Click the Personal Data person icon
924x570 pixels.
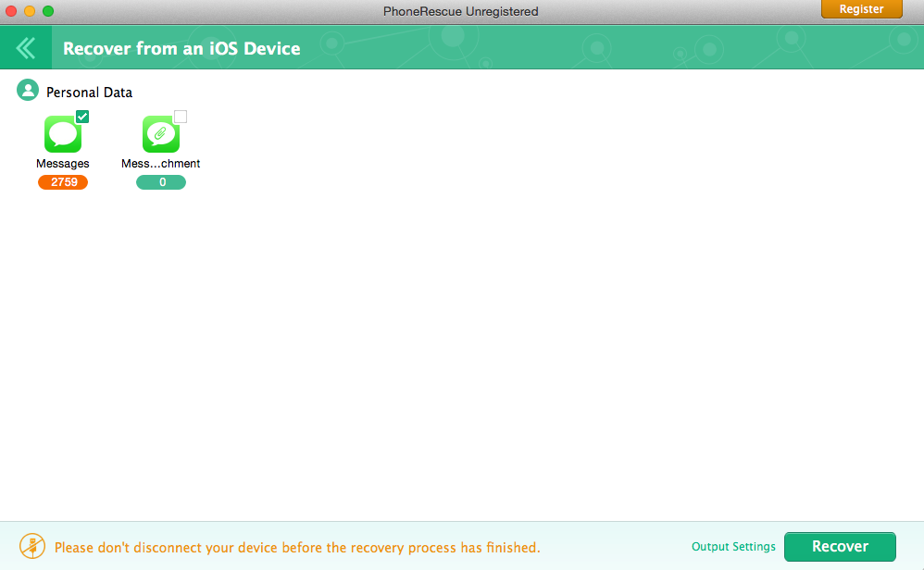(28, 90)
